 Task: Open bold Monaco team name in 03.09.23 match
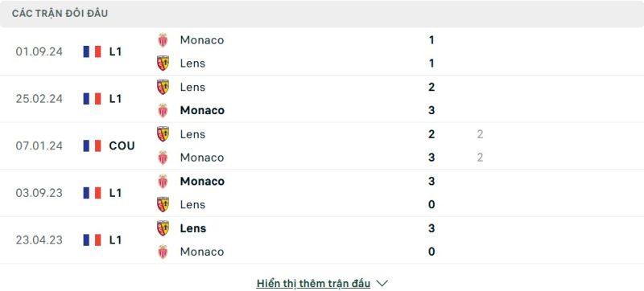pyautogui.click(x=203, y=181)
